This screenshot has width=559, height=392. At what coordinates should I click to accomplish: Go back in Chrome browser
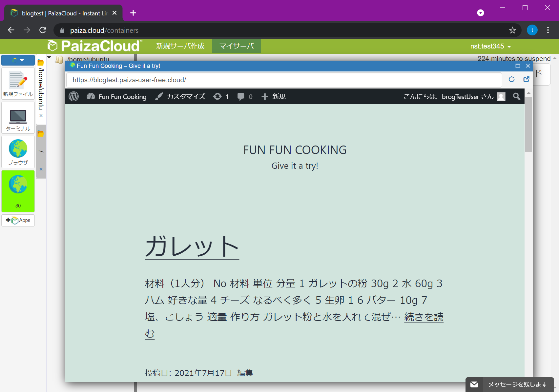click(11, 30)
